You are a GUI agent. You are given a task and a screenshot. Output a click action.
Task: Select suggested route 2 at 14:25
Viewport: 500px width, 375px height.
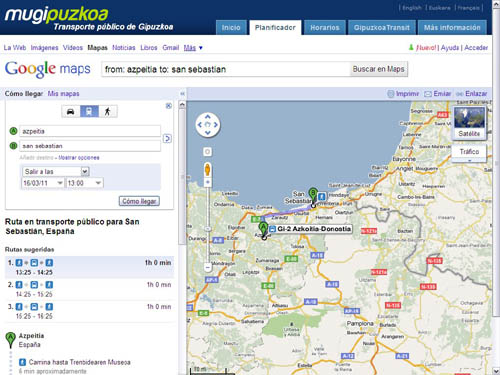[x=89, y=289]
